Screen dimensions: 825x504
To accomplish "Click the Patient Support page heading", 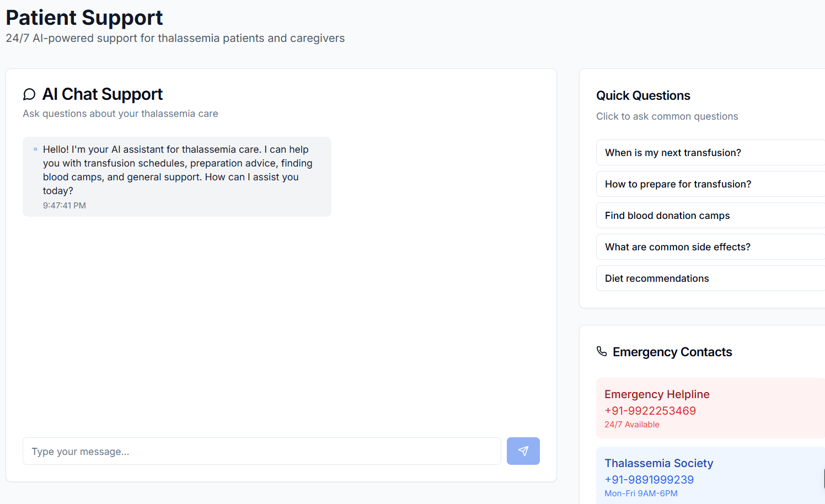I will click(x=84, y=18).
